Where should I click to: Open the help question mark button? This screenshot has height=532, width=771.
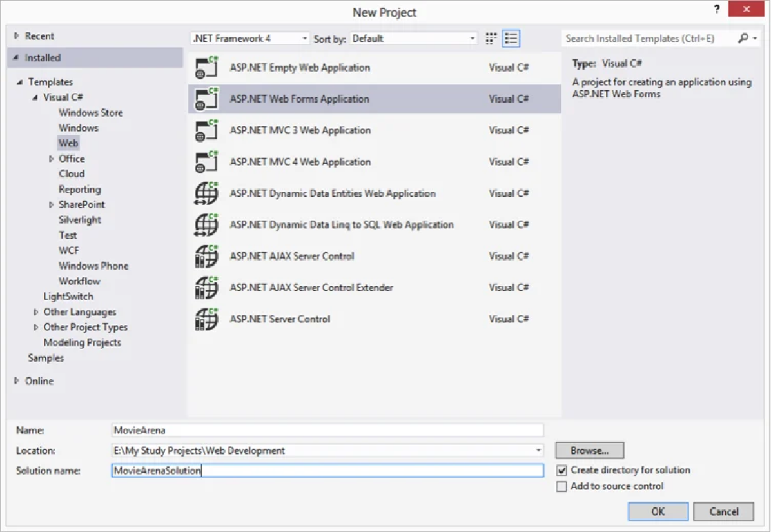point(717,9)
